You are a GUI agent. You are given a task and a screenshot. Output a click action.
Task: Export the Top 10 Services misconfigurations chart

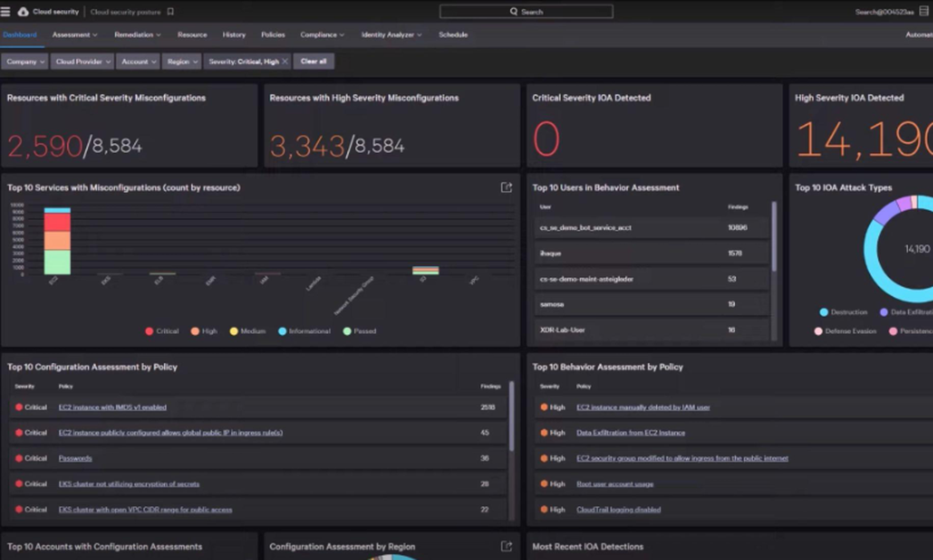[506, 187]
